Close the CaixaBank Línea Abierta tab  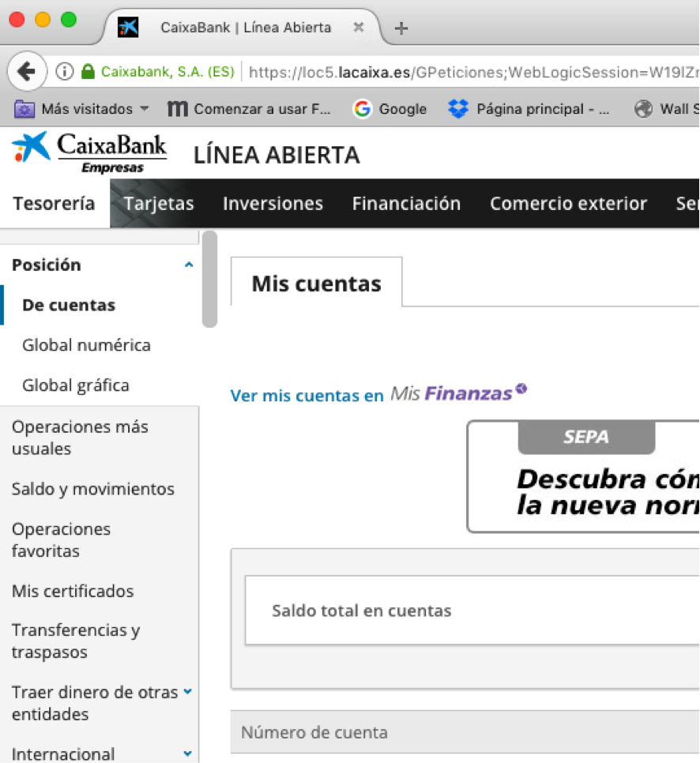point(358,27)
